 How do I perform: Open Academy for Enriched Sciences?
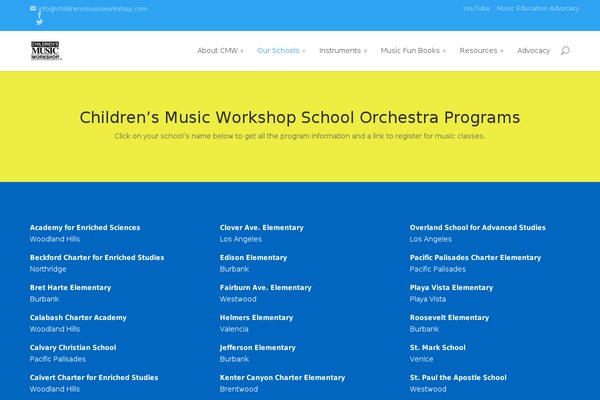click(85, 227)
